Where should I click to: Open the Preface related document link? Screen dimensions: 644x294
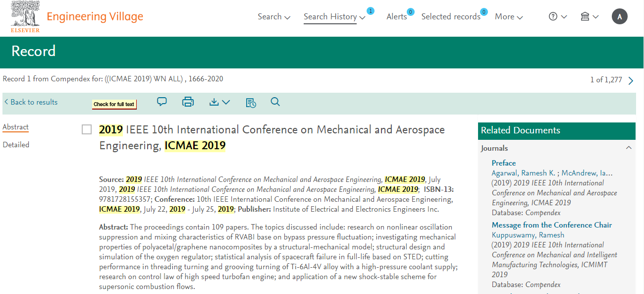[503, 163]
